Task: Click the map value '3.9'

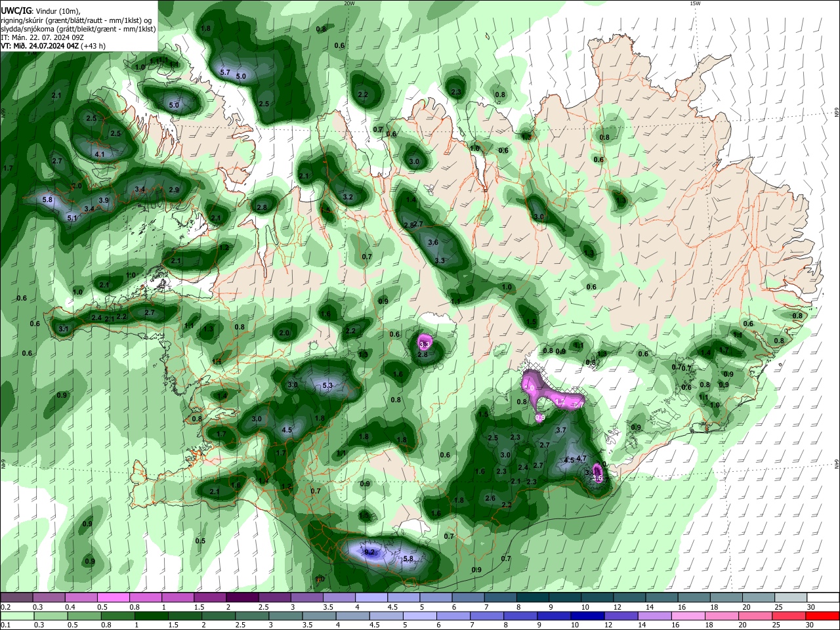Action: click(x=104, y=200)
